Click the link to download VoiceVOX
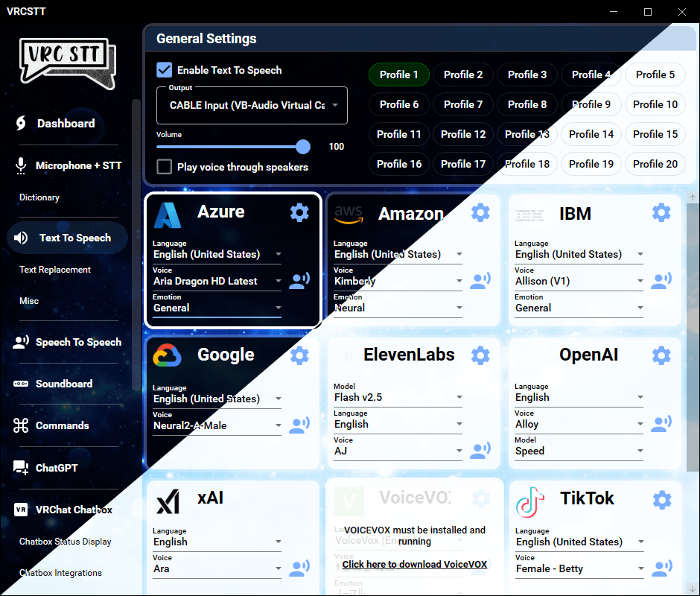Image resolution: width=700 pixels, height=596 pixels. 415,565
